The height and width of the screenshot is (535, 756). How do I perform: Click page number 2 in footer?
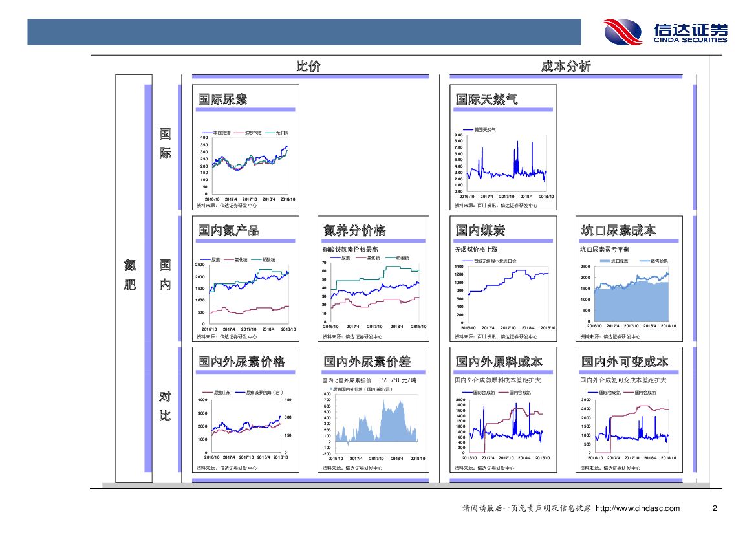tap(715, 508)
